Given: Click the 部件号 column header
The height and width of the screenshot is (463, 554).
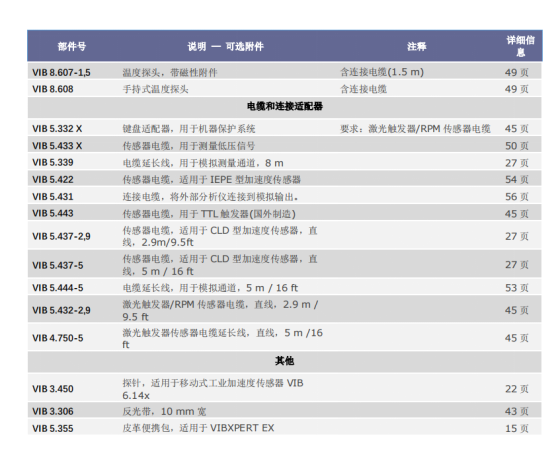Looking at the screenshot, I should click(x=72, y=46).
